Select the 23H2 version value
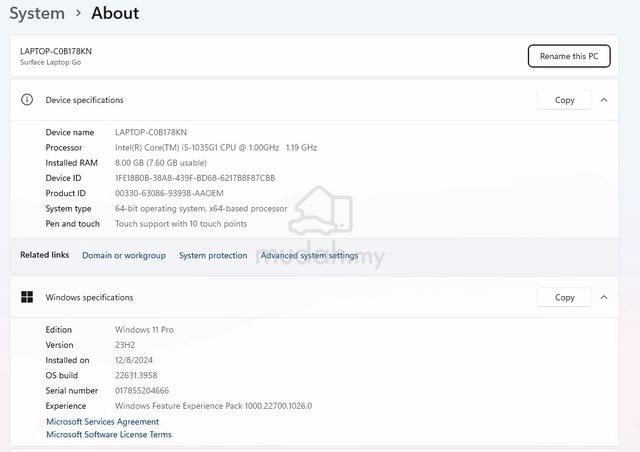640x452 pixels. click(124, 345)
